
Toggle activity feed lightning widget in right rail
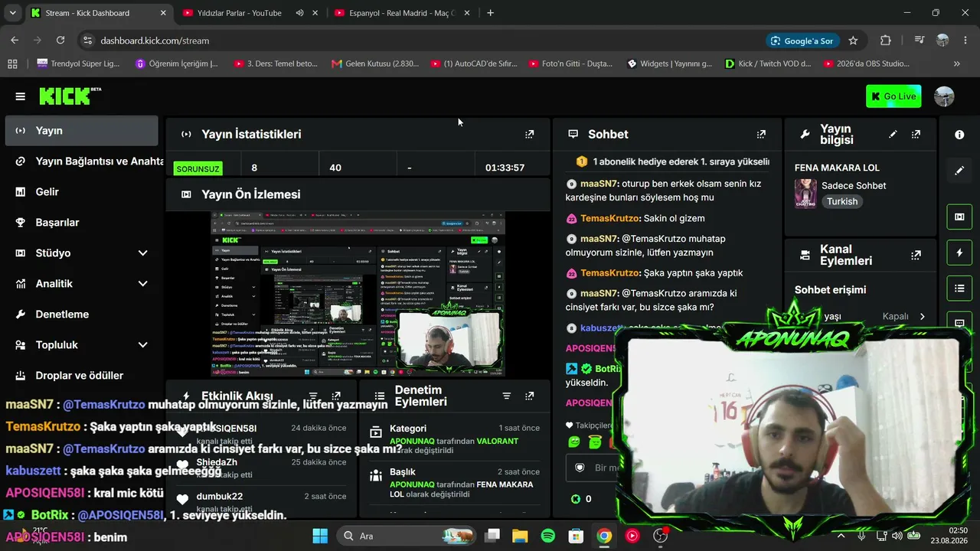(959, 253)
